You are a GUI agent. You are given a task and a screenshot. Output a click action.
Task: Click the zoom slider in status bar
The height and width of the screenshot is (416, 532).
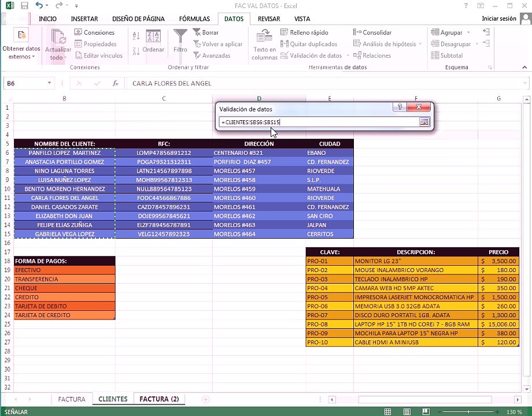pos(468,412)
